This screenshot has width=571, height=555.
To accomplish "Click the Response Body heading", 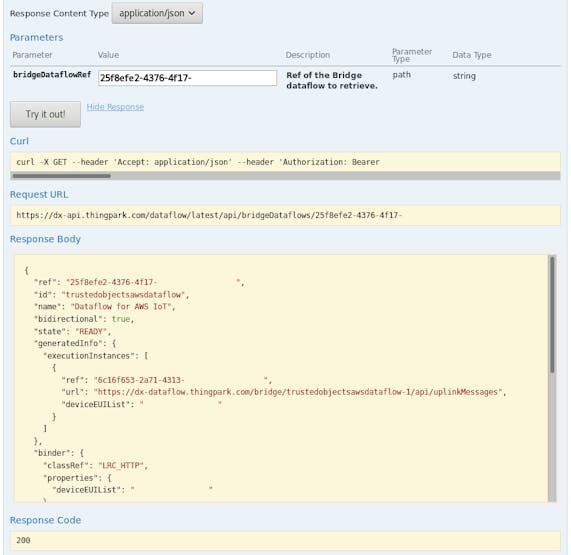I will click(45, 239).
